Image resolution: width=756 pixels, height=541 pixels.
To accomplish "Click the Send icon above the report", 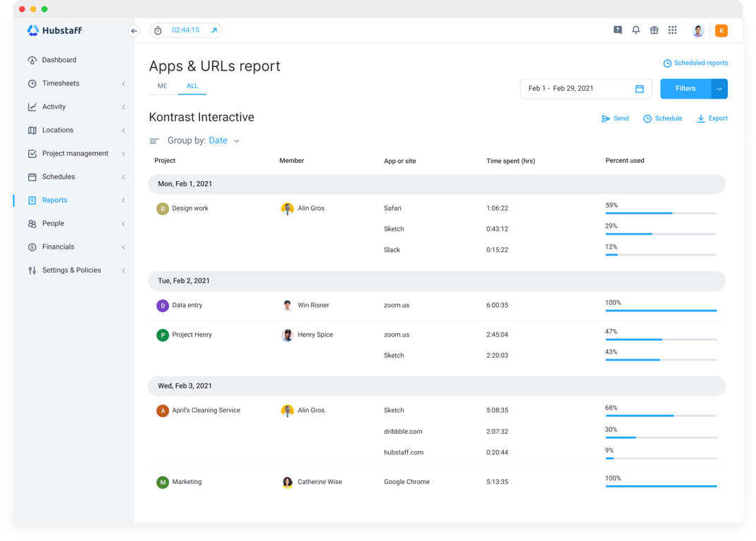I will click(606, 118).
